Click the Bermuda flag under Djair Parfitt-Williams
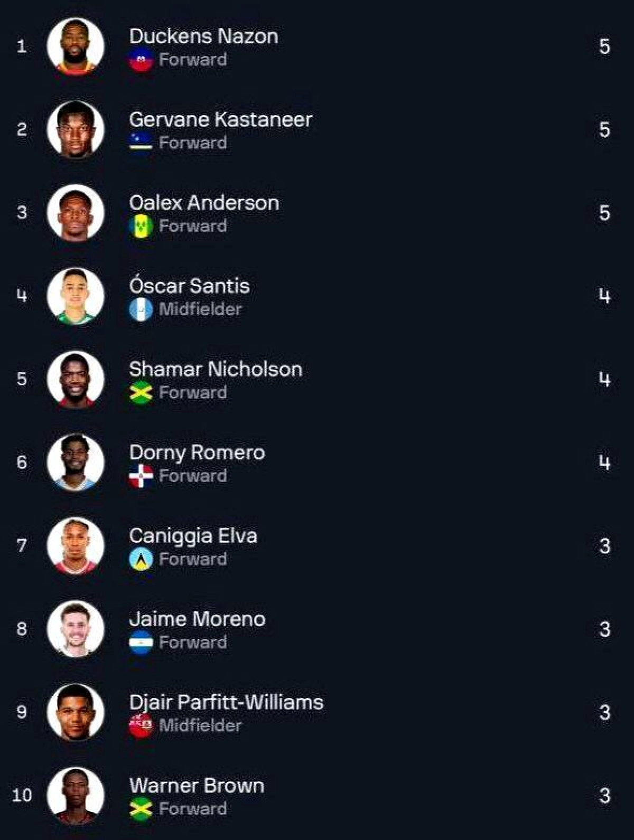This screenshot has width=634, height=840. [x=141, y=725]
